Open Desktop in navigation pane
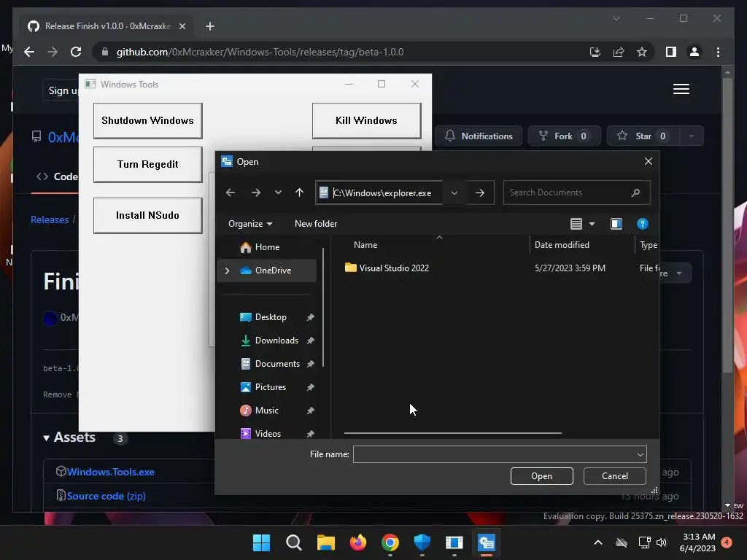 (271, 317)
